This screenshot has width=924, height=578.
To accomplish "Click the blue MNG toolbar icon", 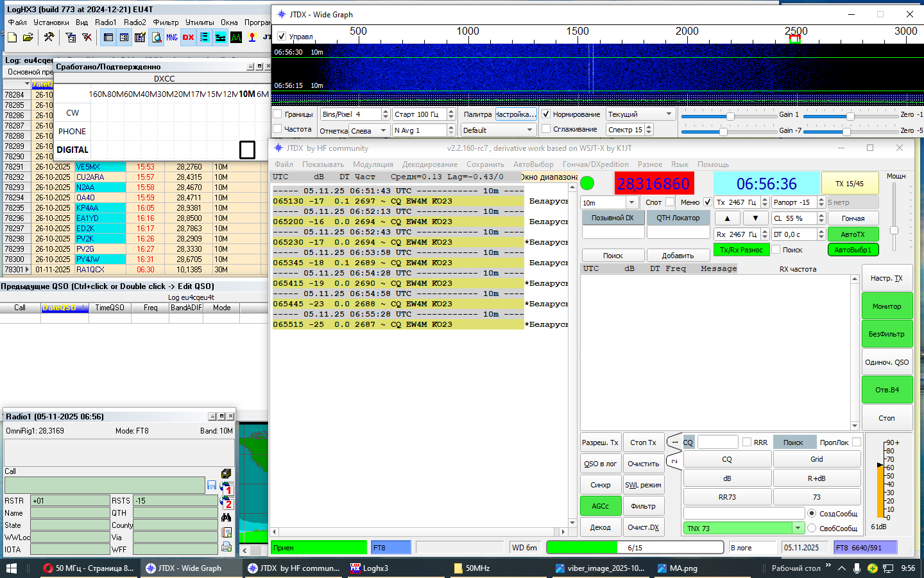I will click(x=172, y=37).
